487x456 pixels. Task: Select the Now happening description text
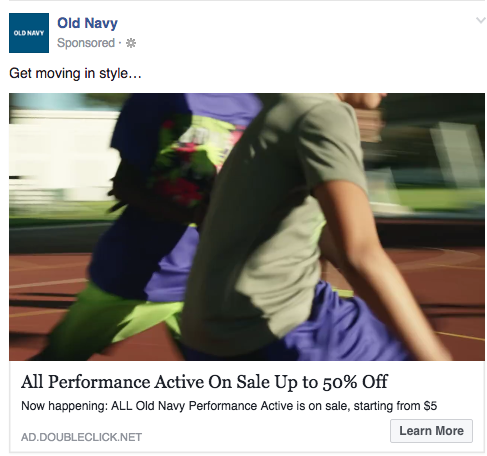[229, 406]
